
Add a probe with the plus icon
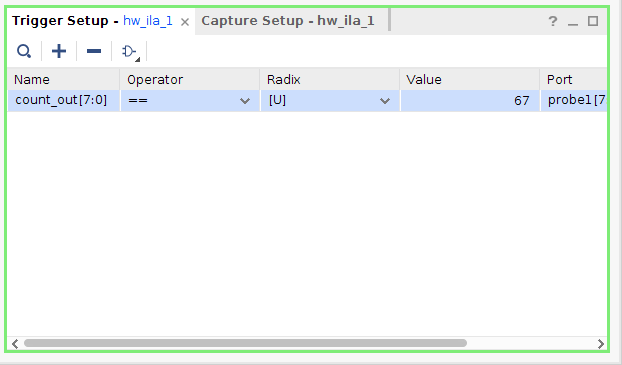[59, 51]
